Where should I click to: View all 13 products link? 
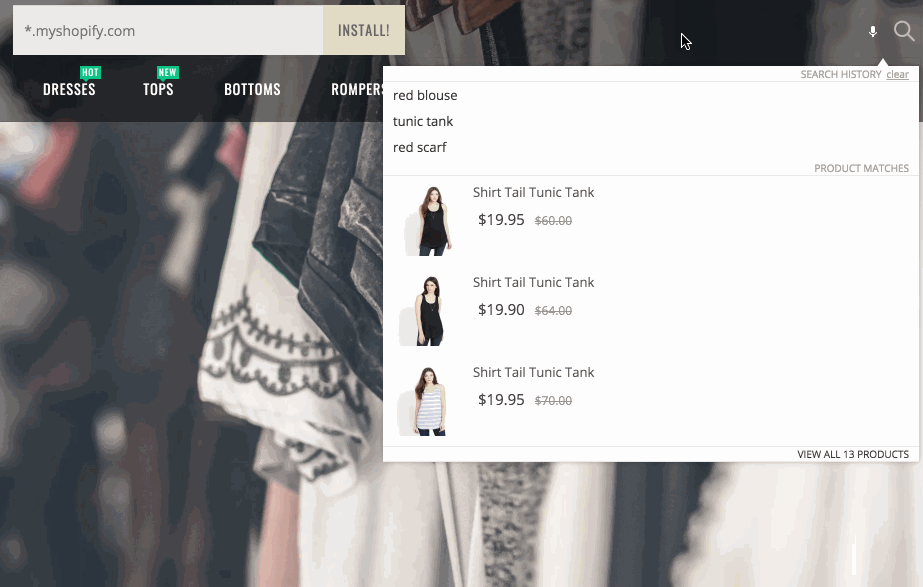[852, 455]
